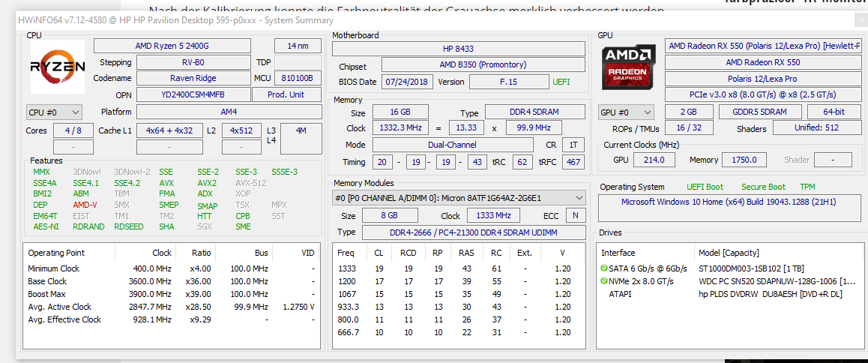Click the DDR4 SDRAM memory type field
868x363 pixels.
(x=534, y=112)
